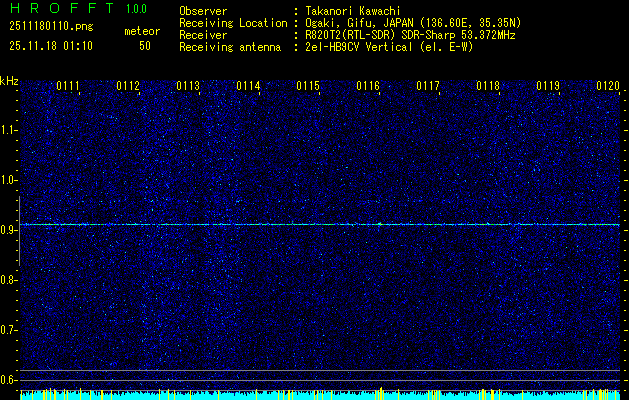This screenshot has height=400, width=629.
Task: Click the date stamp 25.11.18 01:10
Action: click(51, 46)
